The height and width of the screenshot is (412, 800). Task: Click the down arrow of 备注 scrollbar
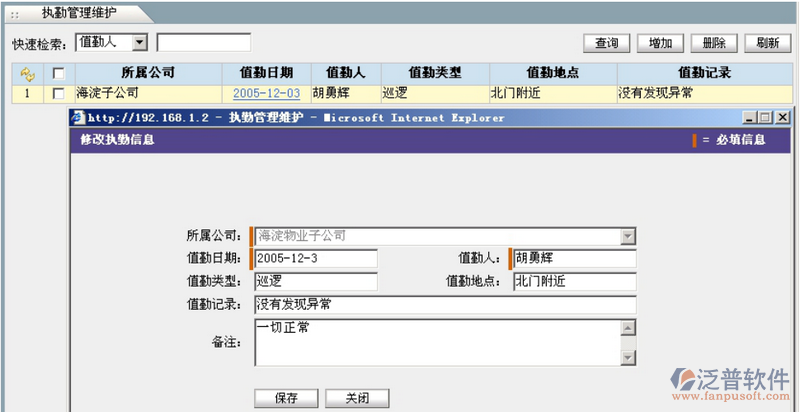click(628, 357)
